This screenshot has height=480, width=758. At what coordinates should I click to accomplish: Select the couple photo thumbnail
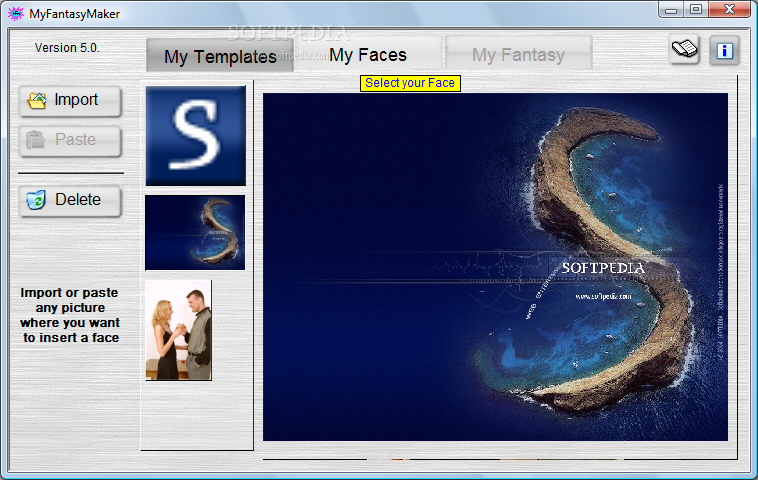point(178,330)
